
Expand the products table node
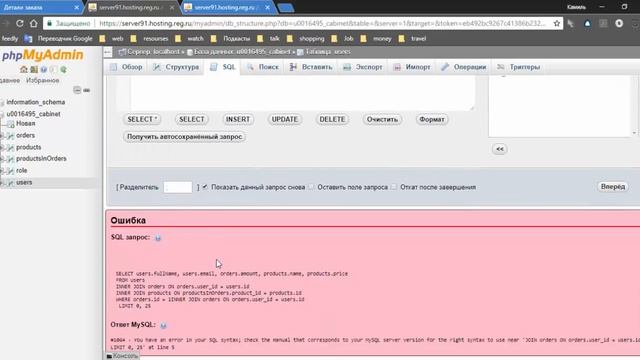(2, 147)
